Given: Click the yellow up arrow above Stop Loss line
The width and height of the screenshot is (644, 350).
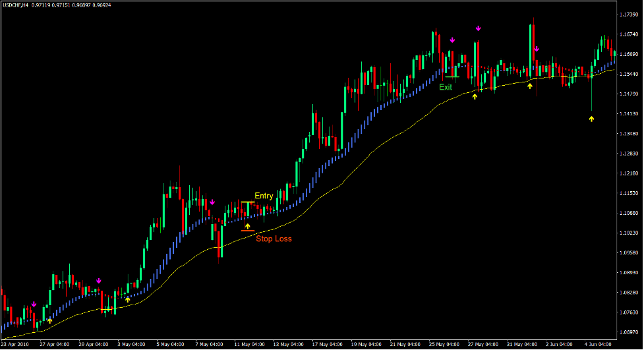Looking at the screenshot, I should click(248, 226).
